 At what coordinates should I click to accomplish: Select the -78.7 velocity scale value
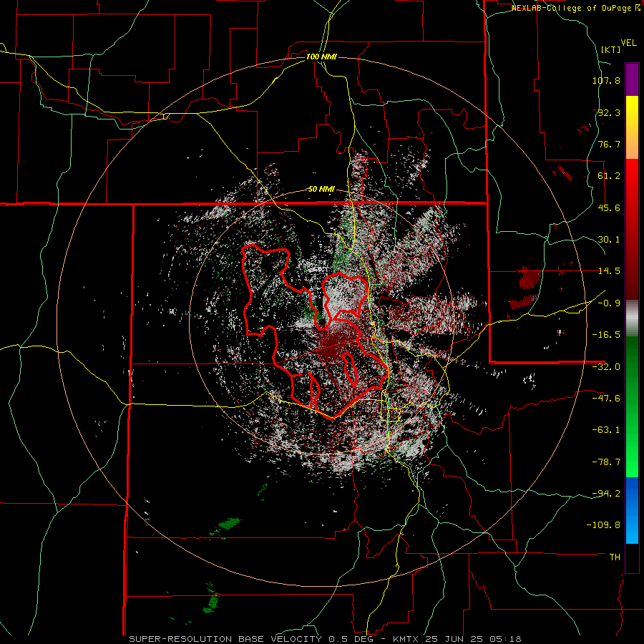pos(606,462)
